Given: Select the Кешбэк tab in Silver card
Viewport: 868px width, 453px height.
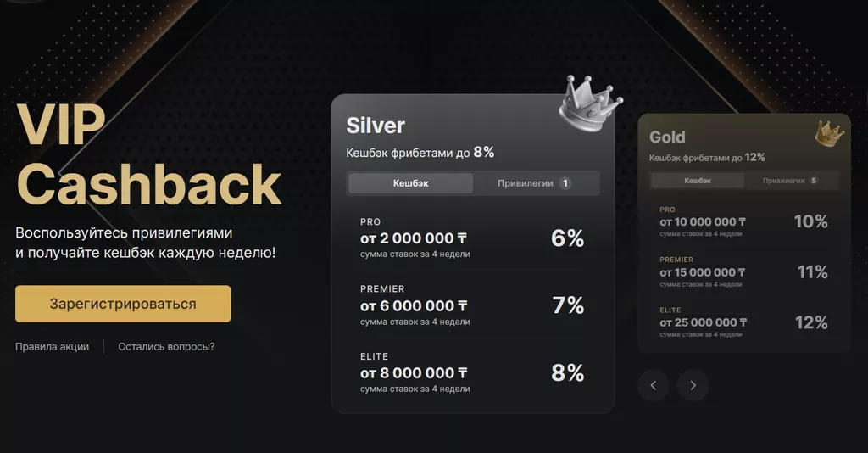Looking at the screenshot, I should [411, 183].
